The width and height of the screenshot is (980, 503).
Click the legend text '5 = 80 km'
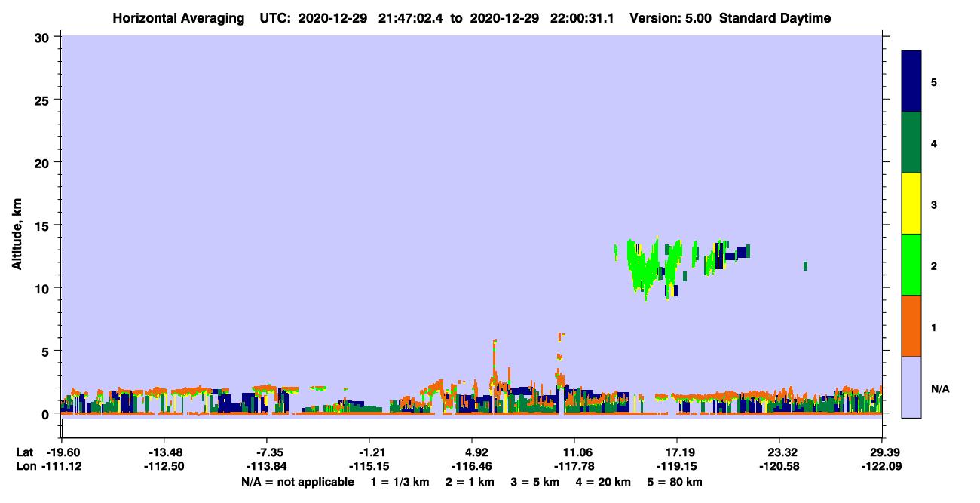[675, 482]
